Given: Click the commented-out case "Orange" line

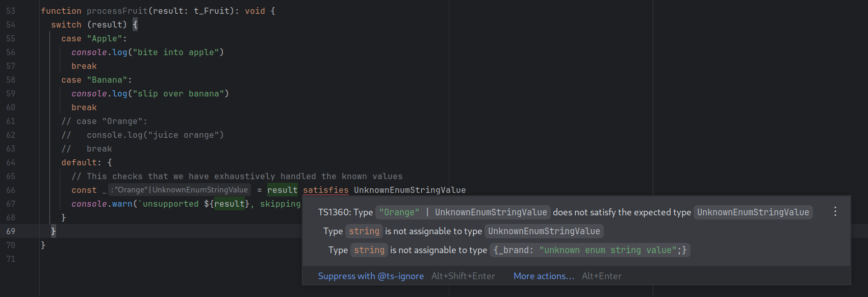Looking at the screenshot, I should 104,121.
